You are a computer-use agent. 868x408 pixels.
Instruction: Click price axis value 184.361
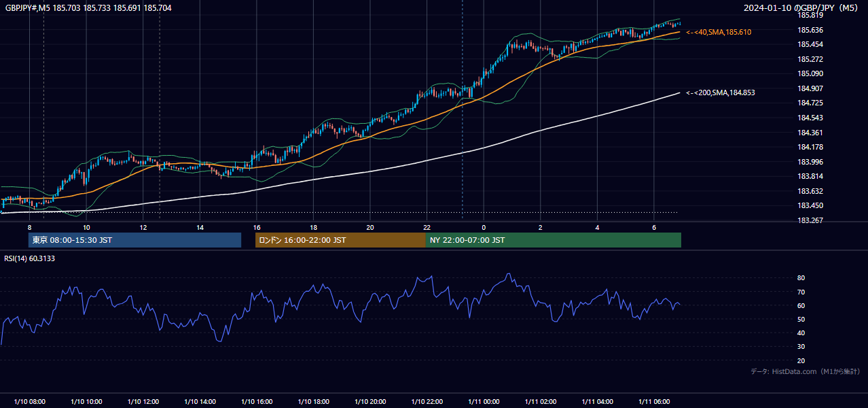click(x=810, y=133)
